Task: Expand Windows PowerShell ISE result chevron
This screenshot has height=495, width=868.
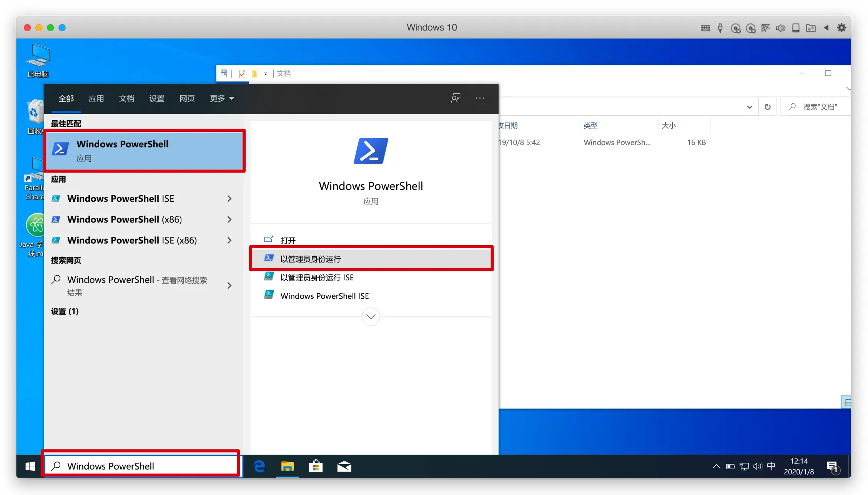Action: (229, 199)
